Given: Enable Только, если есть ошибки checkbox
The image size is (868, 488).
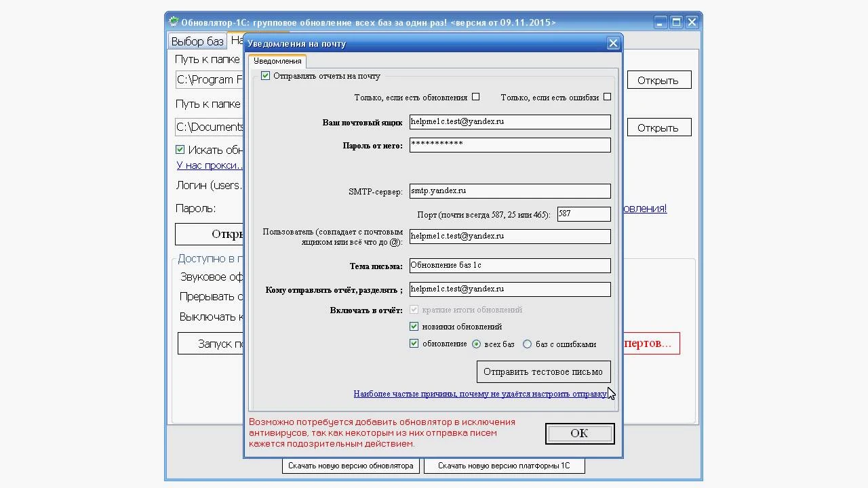Looking at the screenshot, I should [607, 97].
